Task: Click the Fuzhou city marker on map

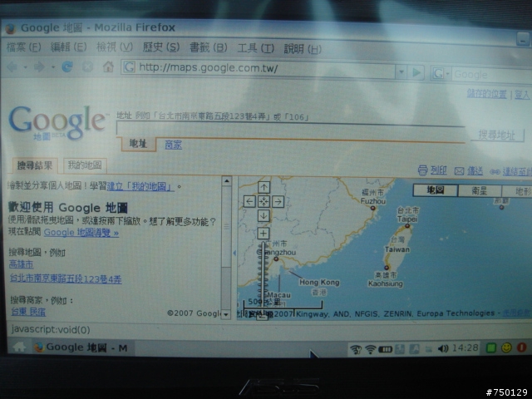Action: click(x=372, y=208)
